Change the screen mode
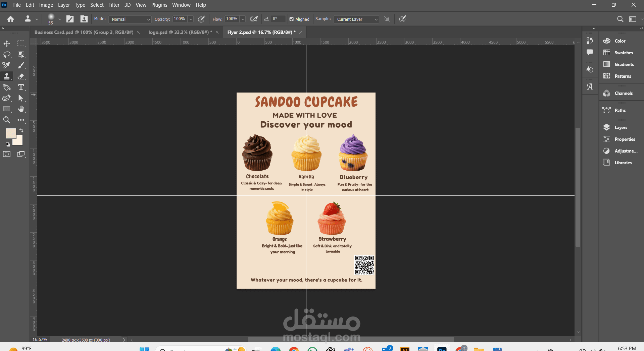The width and height of the screenshot is (644, 351). (21, 154)
